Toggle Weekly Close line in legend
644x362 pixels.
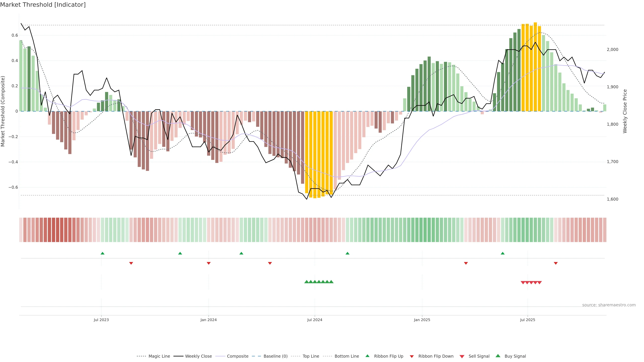pos(198,356)
